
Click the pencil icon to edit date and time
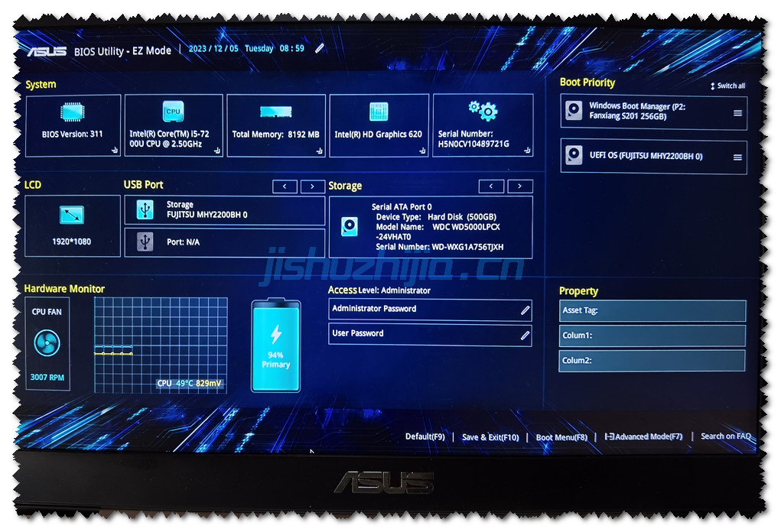(319, 48)
